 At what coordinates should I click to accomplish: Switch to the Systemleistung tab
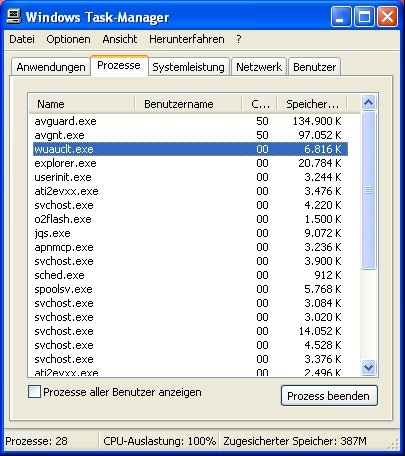pos(188,67)
